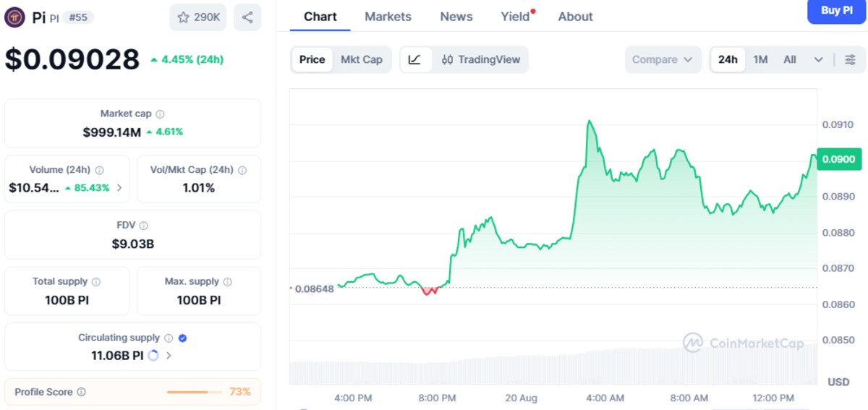Open the Markets tab

click(x=388, y=17)
